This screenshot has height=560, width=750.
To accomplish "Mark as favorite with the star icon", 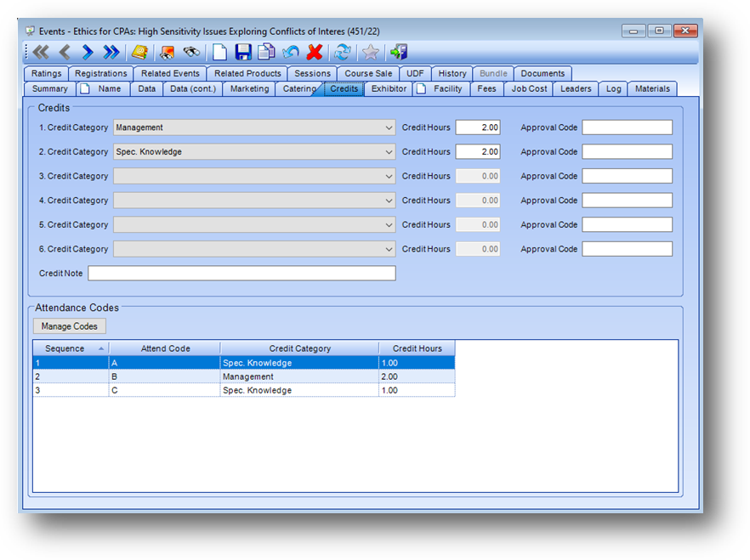I will (x=370, y=52).
